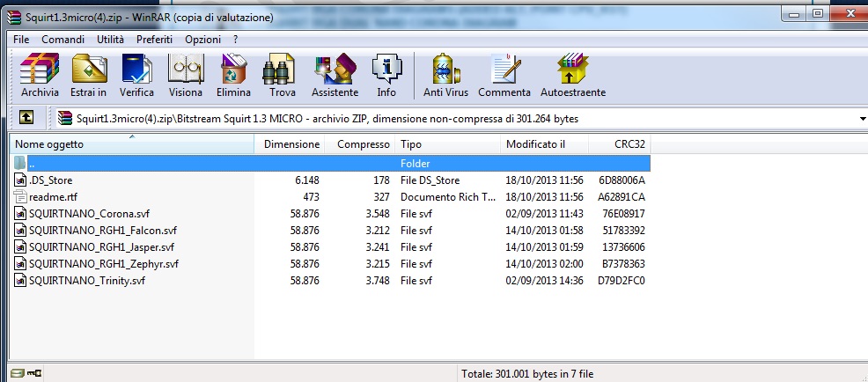
Task: Click CRC32 value A62891CA
Action: (622, 197)
